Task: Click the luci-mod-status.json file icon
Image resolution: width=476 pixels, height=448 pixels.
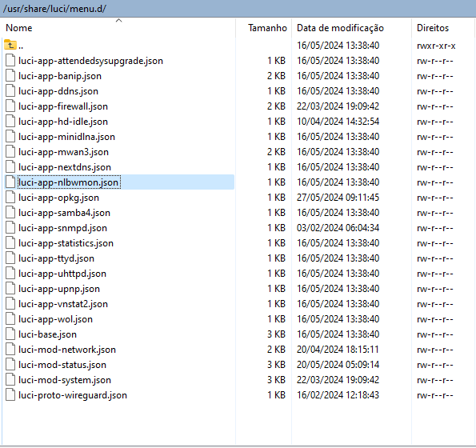Action: (10, 364)
